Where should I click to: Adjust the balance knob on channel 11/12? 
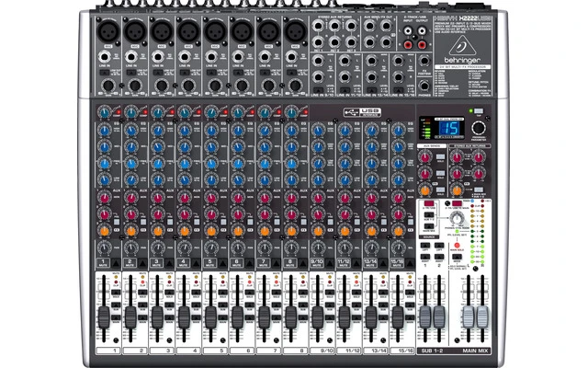point(345,247)
